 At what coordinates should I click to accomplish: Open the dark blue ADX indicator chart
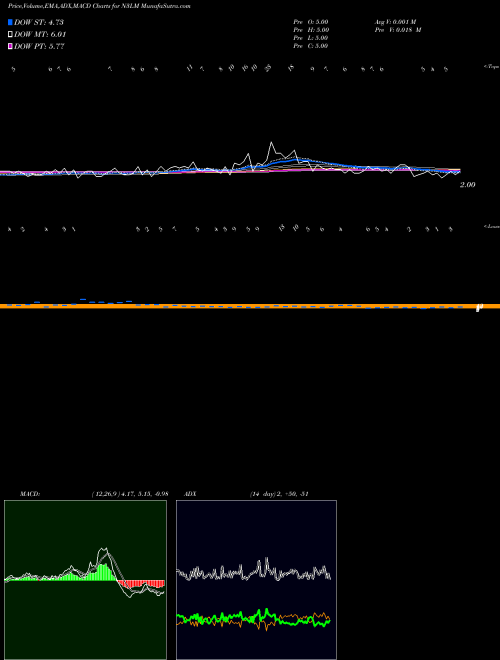(x=256, y=580)
